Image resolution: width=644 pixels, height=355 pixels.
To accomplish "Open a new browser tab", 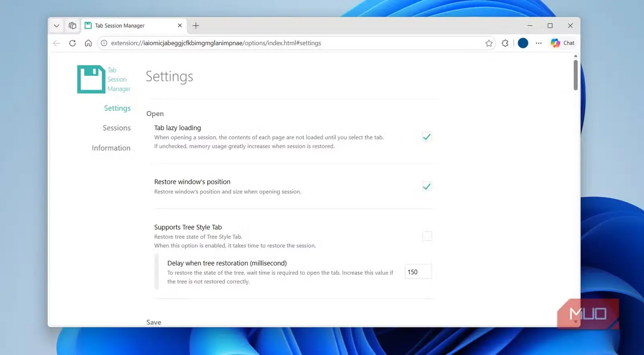I will (196, 26).
